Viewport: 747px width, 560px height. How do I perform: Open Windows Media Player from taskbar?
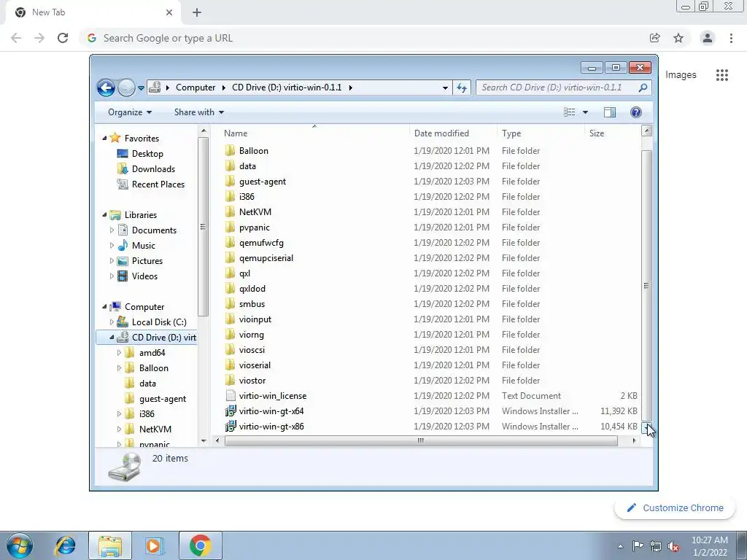pyautogui.click(x=154, y=545)
